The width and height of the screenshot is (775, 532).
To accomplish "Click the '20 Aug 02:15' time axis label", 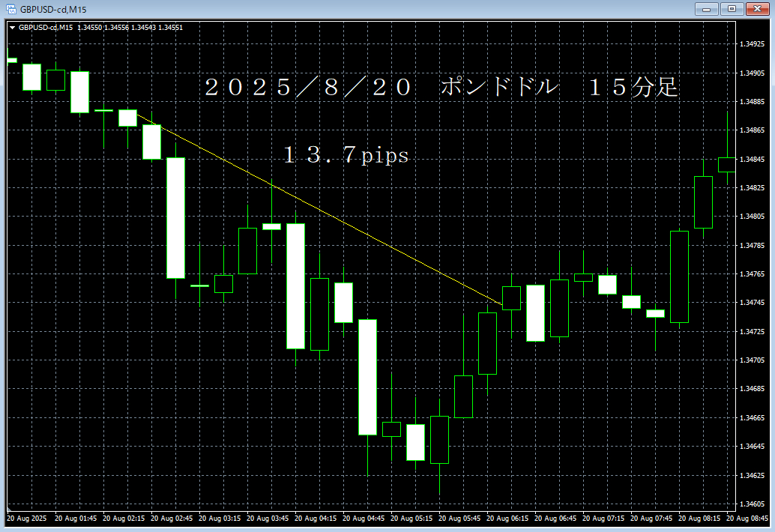I will [124, 519].
